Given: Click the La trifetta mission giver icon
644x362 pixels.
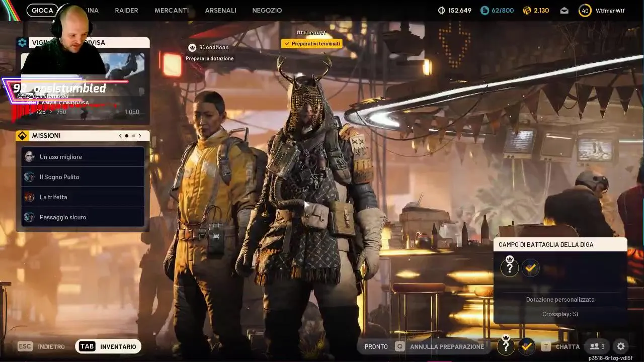Looking at the screenshot, I should click(30, 197).
